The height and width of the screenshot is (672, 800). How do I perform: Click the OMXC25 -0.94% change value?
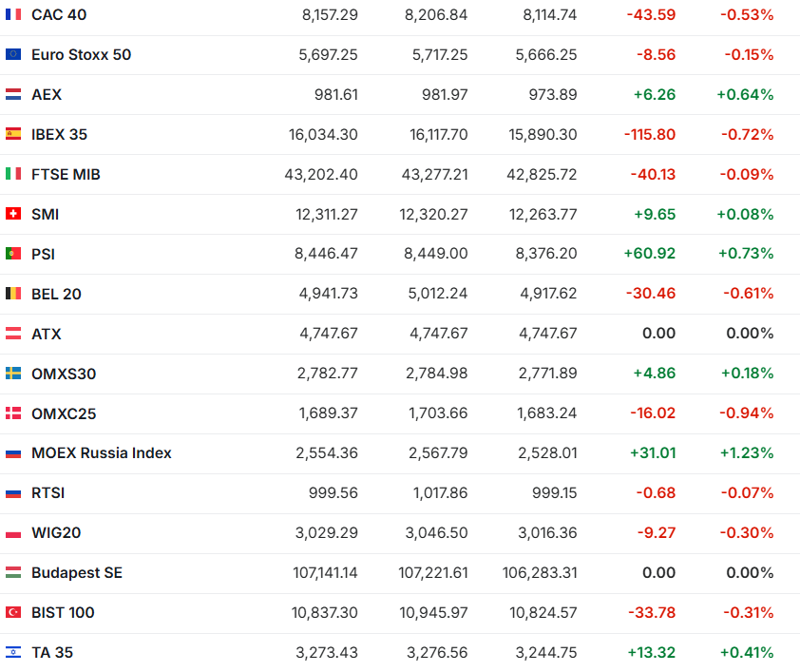click(x=747, y=413)
